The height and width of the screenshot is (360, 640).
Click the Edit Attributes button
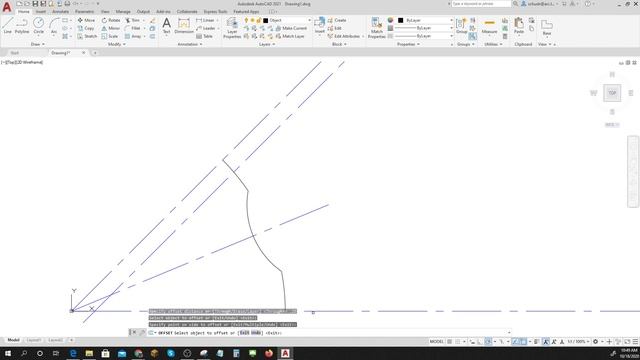click(344, 36)
